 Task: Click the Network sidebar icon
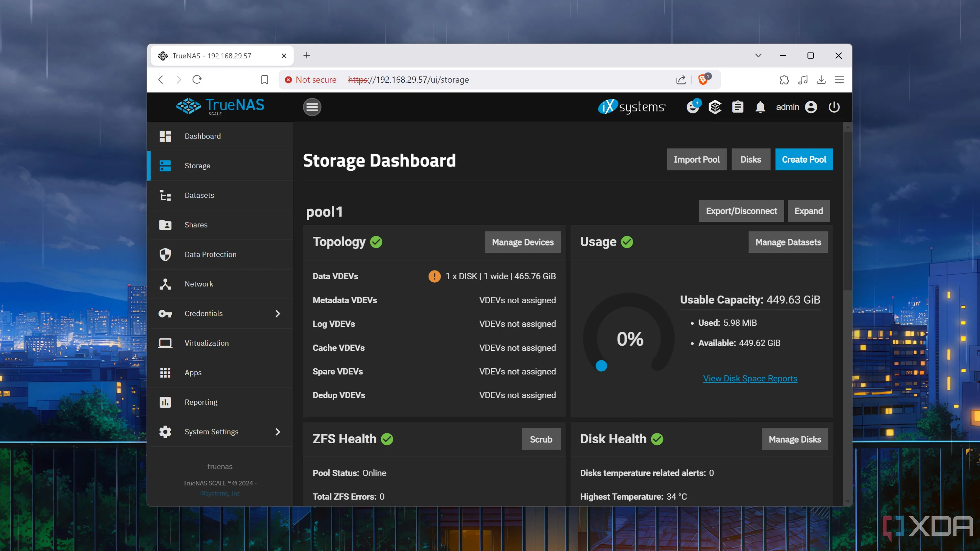tap(165, 284)
